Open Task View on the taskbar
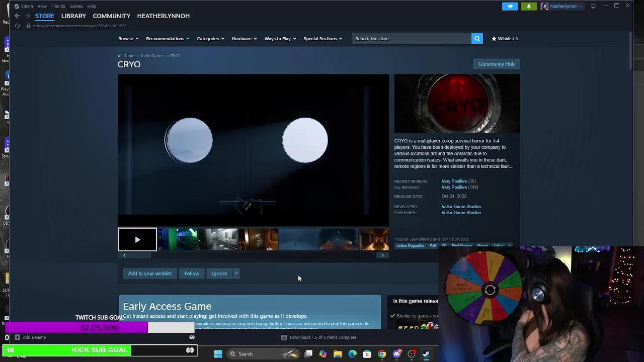644x362 pixels. coord(308,354)
